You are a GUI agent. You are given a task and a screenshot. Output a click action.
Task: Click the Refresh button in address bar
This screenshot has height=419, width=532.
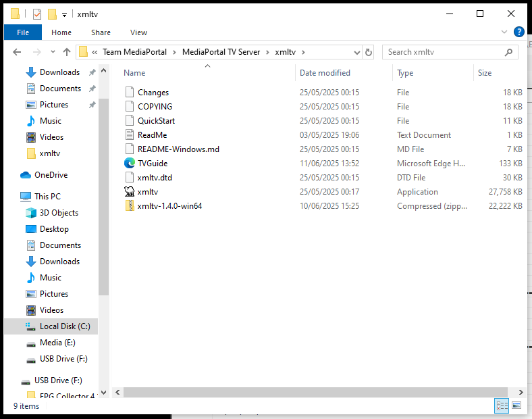point(369,52)
